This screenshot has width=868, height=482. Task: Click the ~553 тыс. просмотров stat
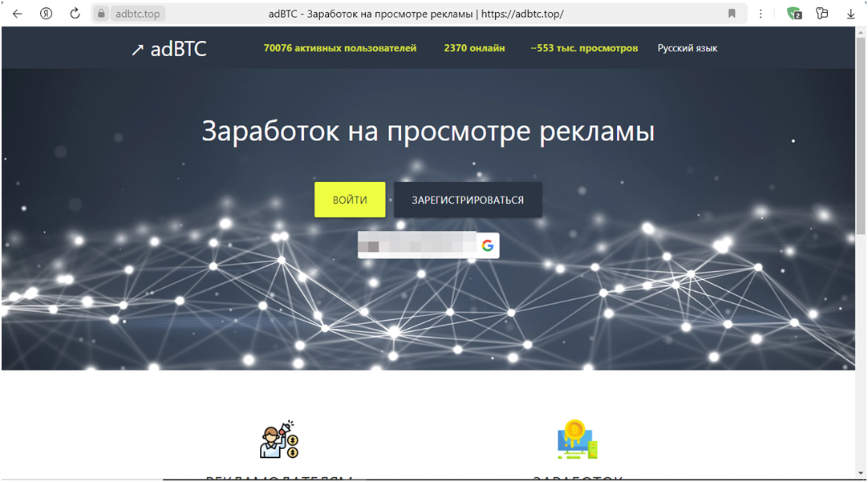click(x=584, y=48)
